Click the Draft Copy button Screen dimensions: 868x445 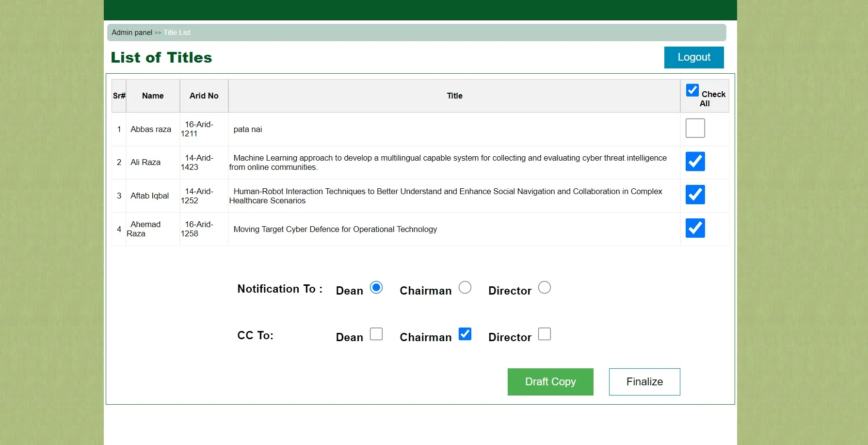click(550, 382)
